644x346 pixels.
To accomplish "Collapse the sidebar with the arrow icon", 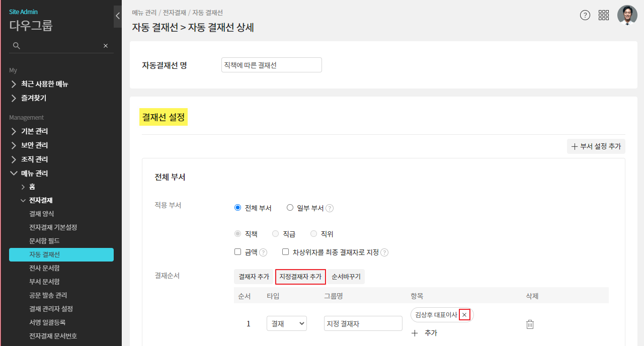I will pyautogui.click(x=118, y=16).
